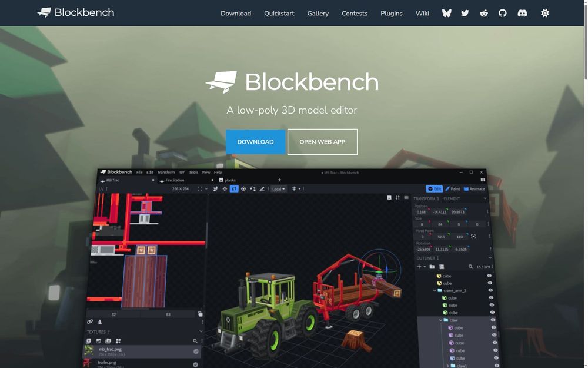Screen dimensions: 588x368
Task: Open the Contests nav link
Action: [355, 13]
